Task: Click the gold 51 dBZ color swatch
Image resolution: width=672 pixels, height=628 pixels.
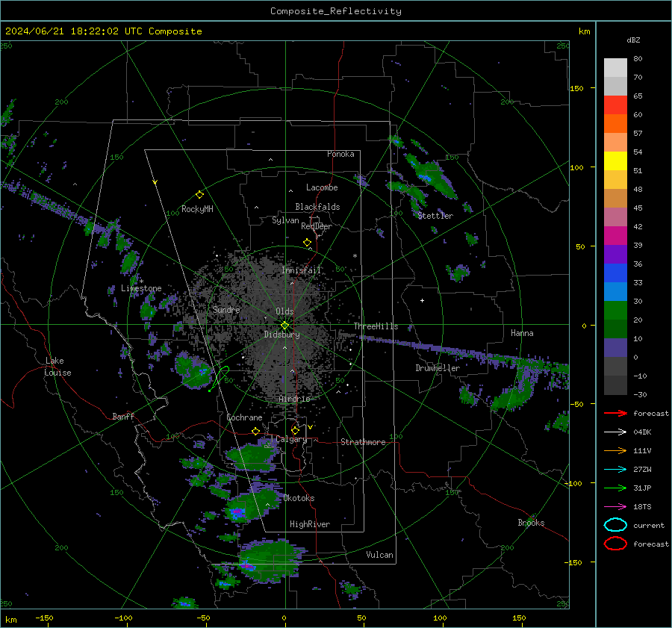Action: tap(615, 180)
